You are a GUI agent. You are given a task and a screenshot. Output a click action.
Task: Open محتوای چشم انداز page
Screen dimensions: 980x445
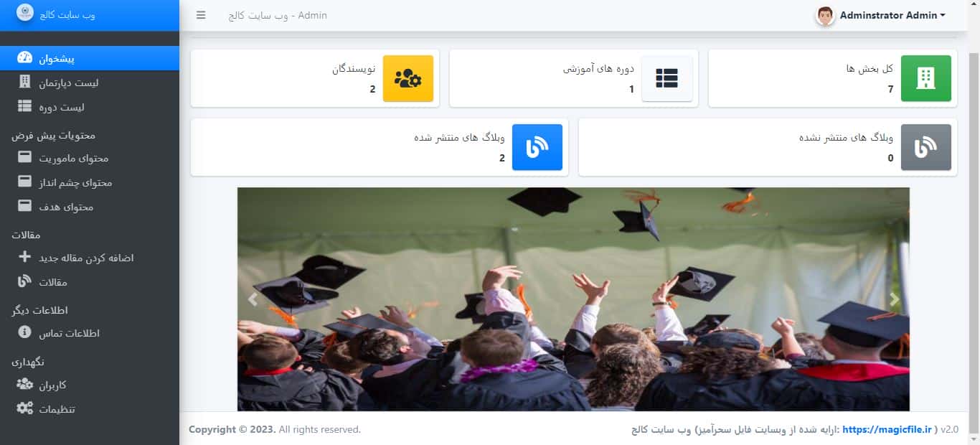pos(90,182)
